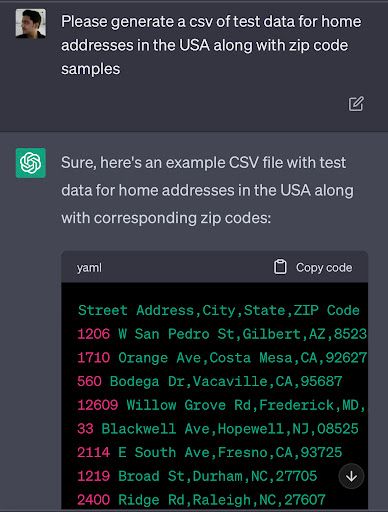
Task: Click the assistant reply starting "Sure, here's"
Action: coord(207,190)
